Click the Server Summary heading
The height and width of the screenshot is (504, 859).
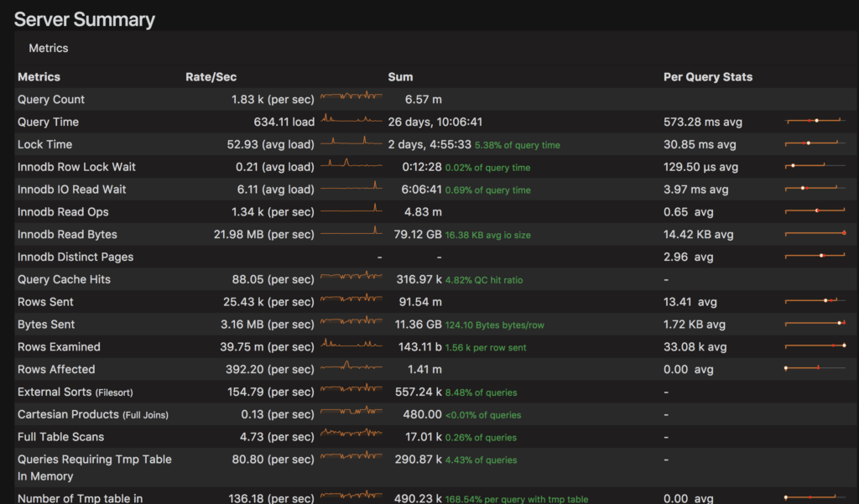point(85,19)
